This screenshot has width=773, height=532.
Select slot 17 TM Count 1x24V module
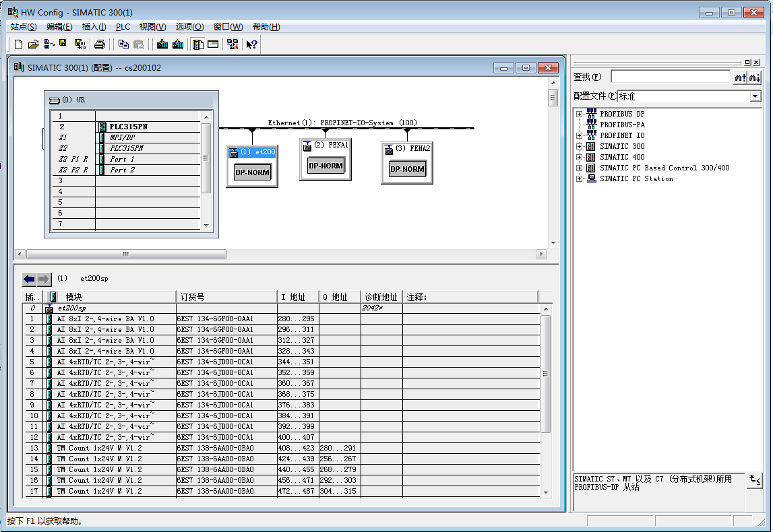pyautogui.click(x=282, y=491)
